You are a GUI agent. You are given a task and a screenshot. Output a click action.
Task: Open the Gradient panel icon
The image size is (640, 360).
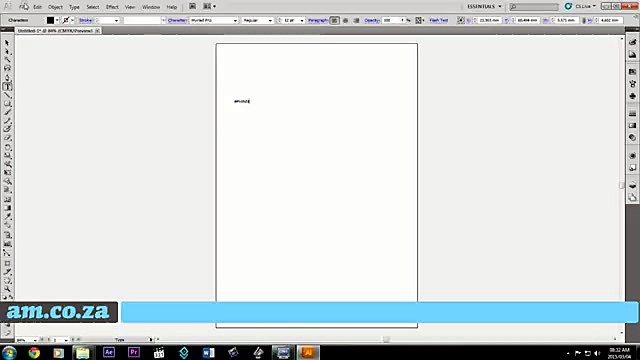[632, 126]
